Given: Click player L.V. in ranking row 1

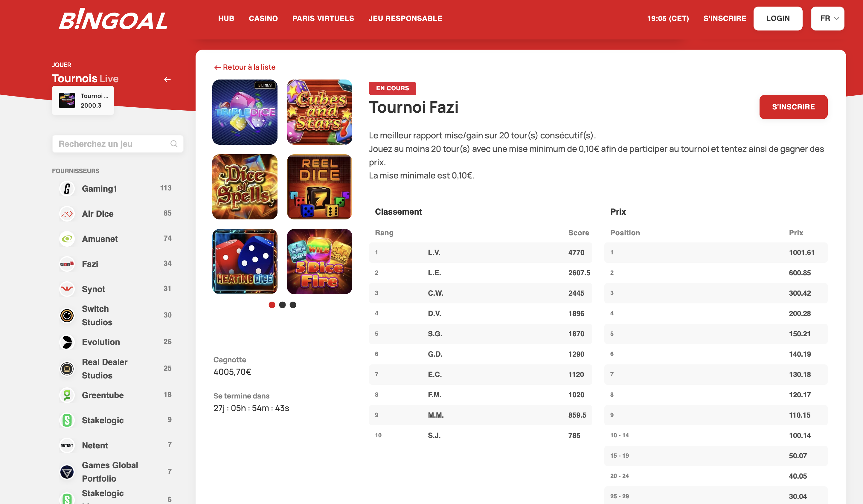Looking at the screenshot, I should pyautogui.click(x=434, y=252).
